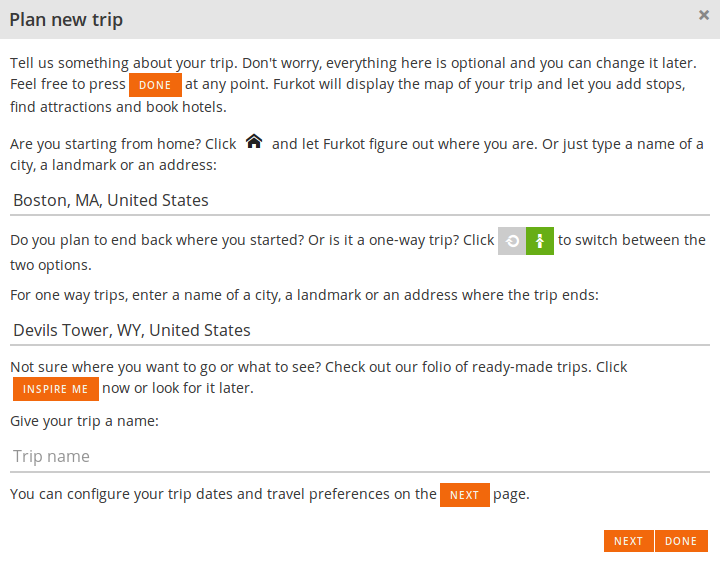Click the Trip name input field

coord(360,456)
